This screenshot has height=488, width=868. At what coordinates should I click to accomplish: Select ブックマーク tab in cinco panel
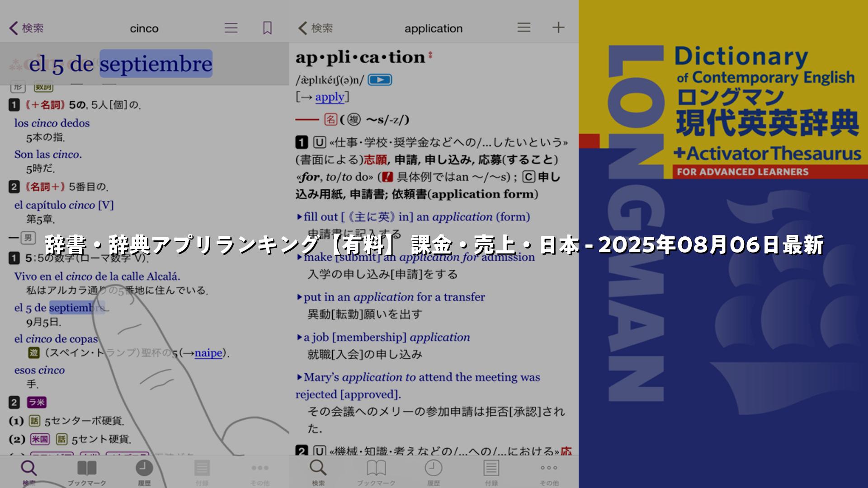click(x=87, y=473)
